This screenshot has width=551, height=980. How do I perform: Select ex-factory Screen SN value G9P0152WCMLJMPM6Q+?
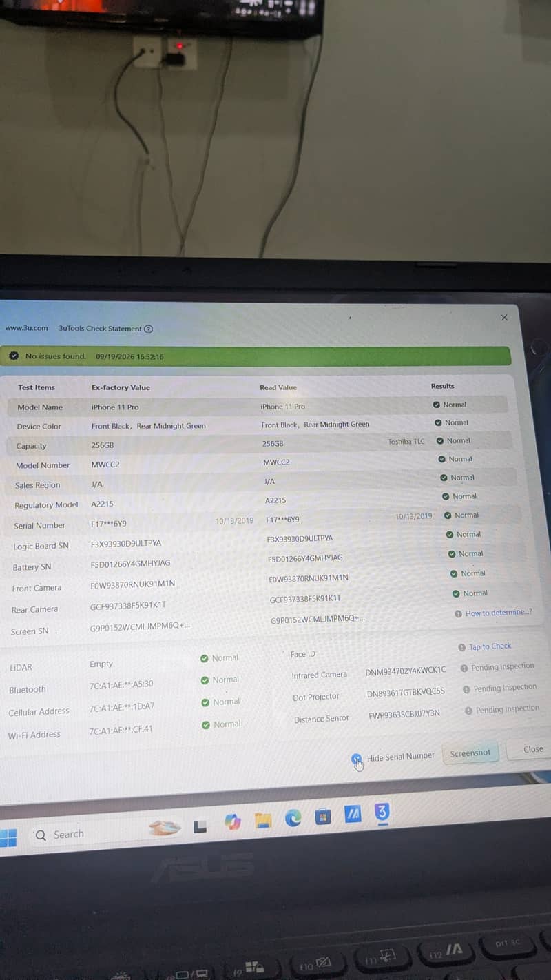[x=140, y=626]
